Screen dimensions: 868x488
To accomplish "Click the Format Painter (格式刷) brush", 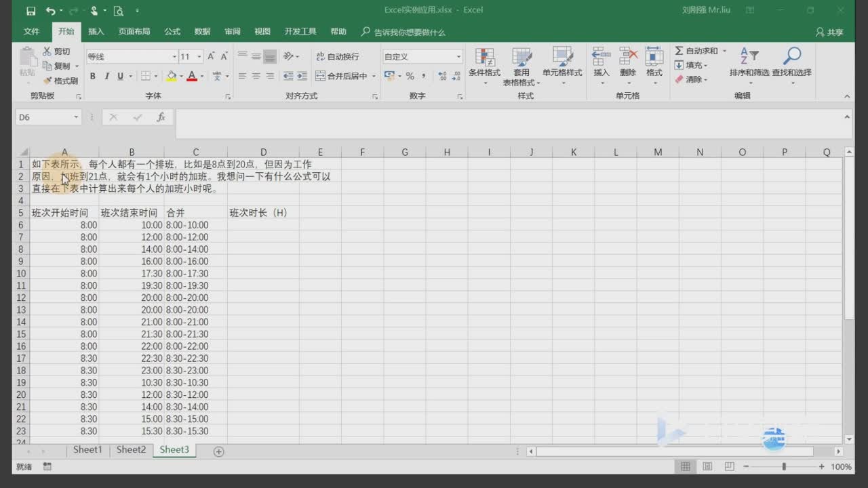I will [x=47, y=81].
